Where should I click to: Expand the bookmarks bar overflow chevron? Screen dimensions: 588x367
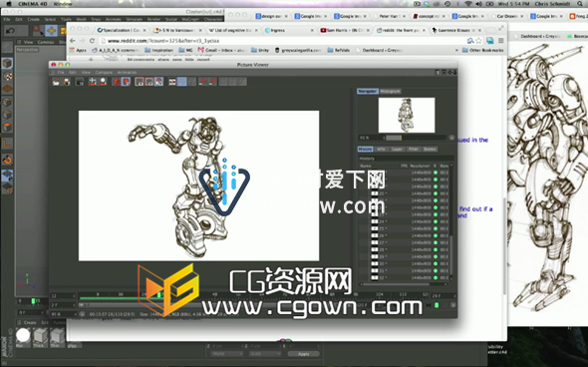(x=456, y=50)
